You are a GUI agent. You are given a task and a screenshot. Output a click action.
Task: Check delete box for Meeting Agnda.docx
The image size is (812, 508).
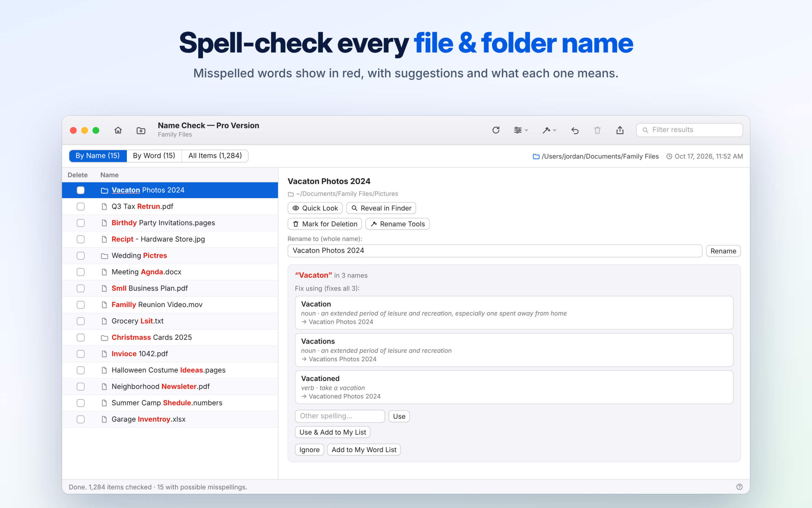click(81, 272)
